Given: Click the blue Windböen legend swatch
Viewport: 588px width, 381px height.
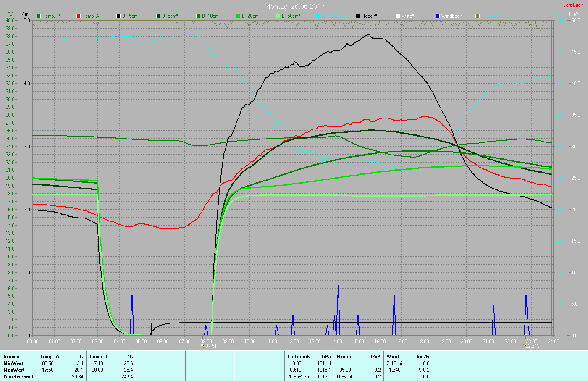Looking at the screenshot, I should [x=438, y=16].
